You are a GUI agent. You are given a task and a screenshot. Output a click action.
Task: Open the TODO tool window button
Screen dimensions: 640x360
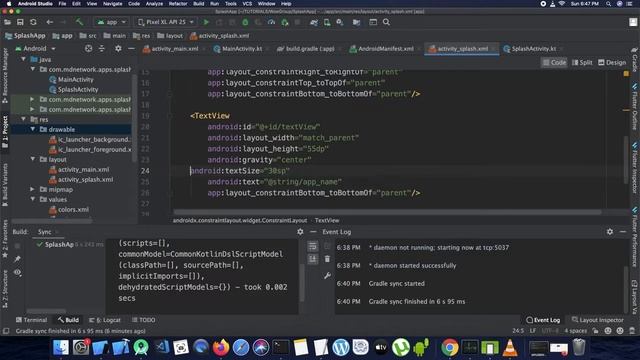(x=143, y=320)
